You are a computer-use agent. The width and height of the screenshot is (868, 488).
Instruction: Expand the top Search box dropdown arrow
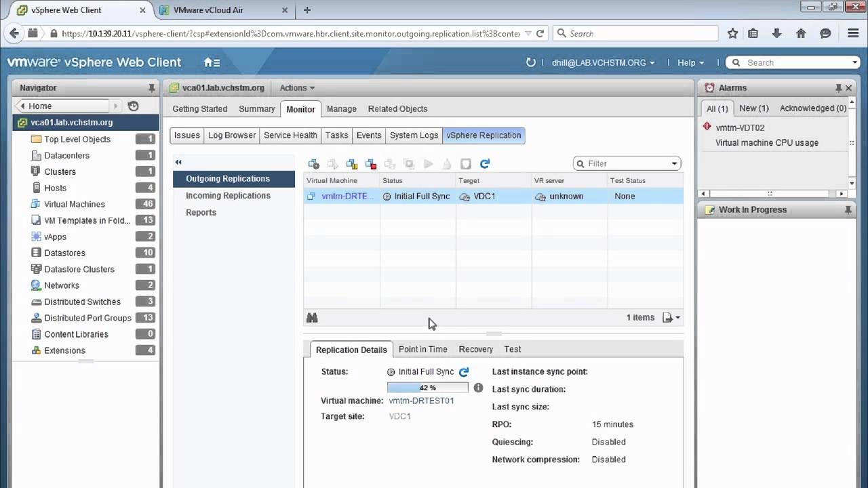855,62
